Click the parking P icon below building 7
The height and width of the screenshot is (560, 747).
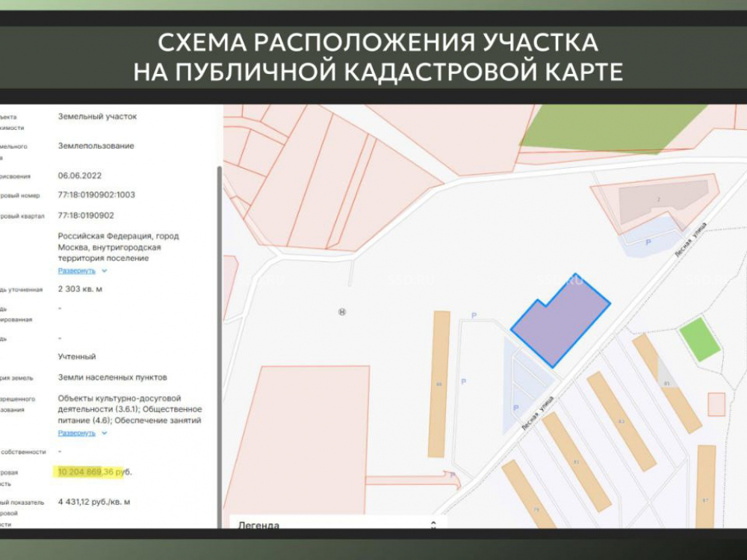pos(648,243)
